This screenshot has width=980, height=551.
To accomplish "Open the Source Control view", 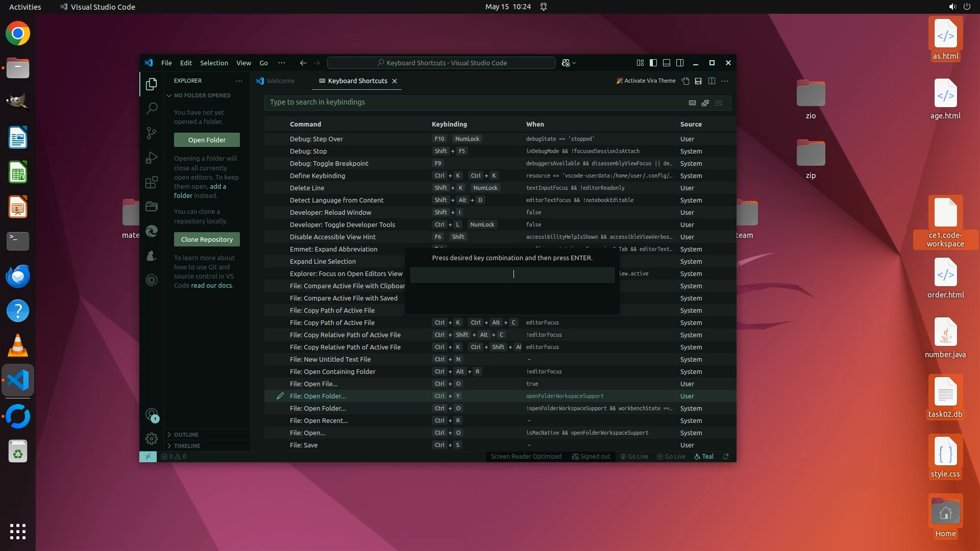I will (152, 133).
